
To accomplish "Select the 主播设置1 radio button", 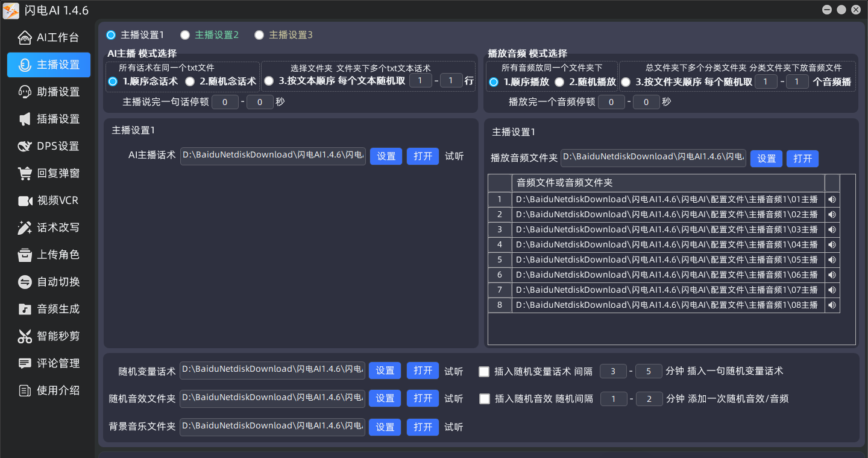I will point(111,35).
